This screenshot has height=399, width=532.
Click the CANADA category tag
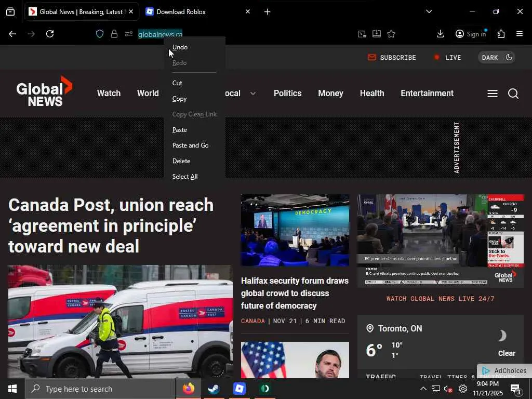[x=253, y=321]
